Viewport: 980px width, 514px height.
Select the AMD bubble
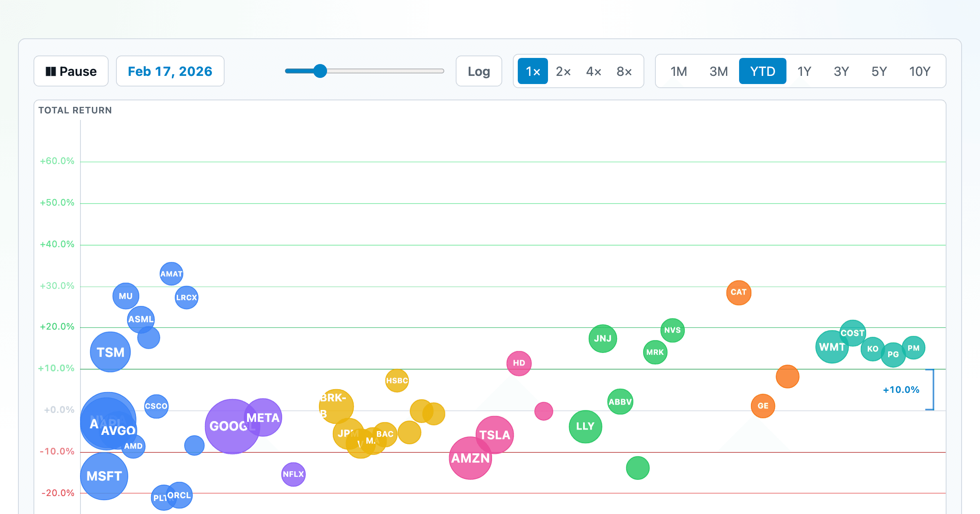(133, 446)
